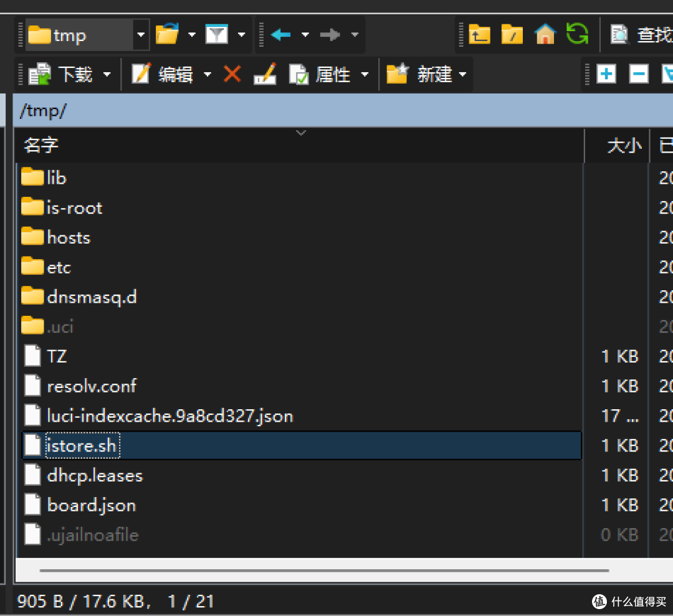Click the plus select files icon
This screenshot has width=673, height=616.
coord(606,75)
